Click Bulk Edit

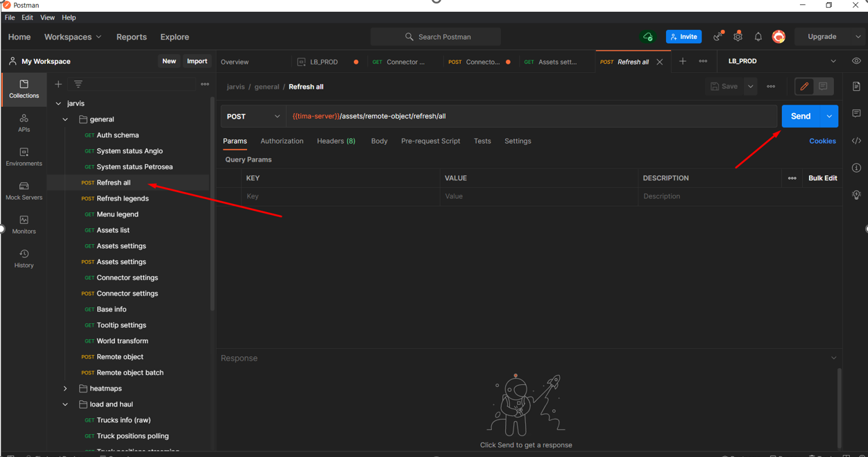[x=822, y=178]
